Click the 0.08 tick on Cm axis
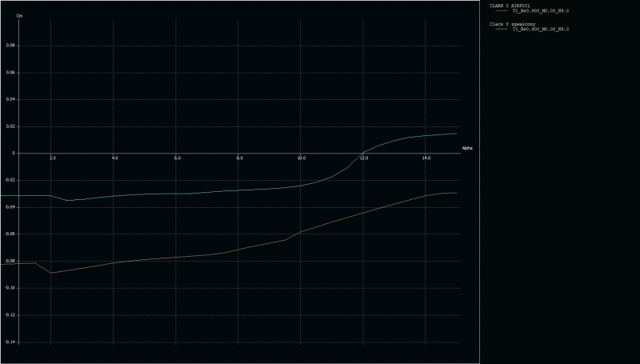This screenshot has height=364, width=640. pyautogui.click(x=10, y=46)
